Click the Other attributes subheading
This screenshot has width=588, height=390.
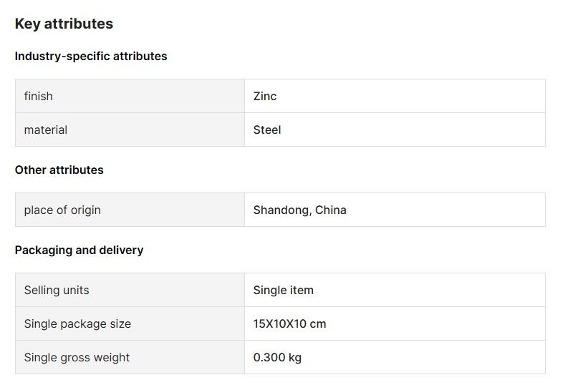[x=59, y=170]
